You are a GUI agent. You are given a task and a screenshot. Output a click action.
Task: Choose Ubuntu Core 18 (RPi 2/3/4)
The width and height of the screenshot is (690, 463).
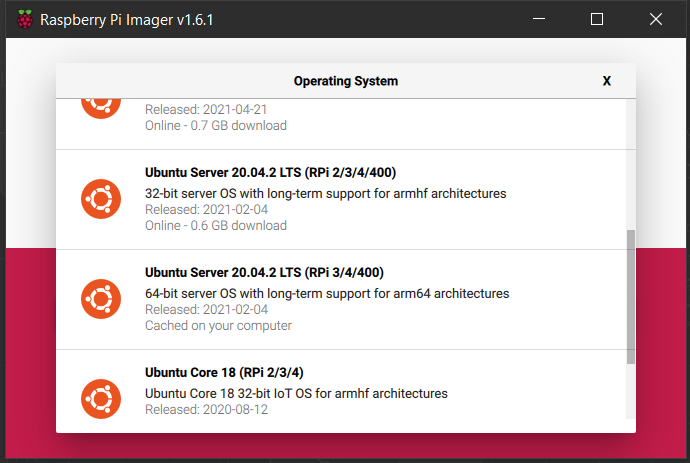click(x=224, y=373)
